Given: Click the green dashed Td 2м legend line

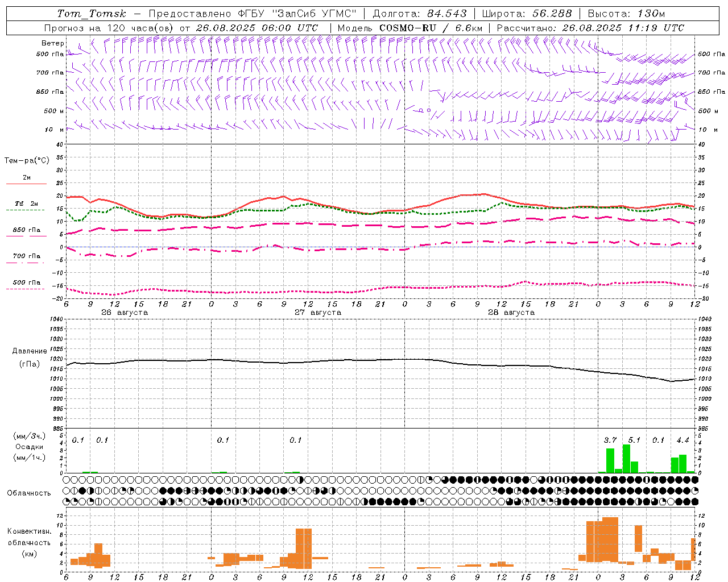Looking at the screenshot, I should 26,210.
